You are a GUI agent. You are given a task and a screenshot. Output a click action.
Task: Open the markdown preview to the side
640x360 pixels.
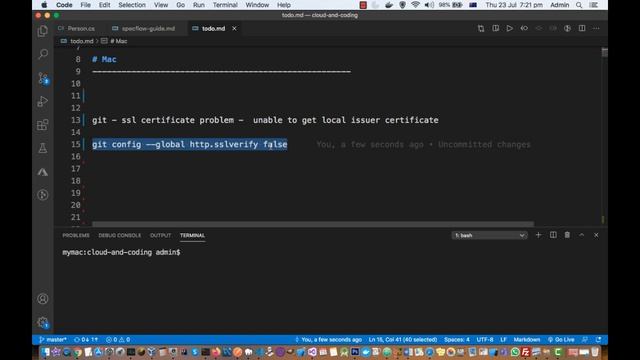496,28
